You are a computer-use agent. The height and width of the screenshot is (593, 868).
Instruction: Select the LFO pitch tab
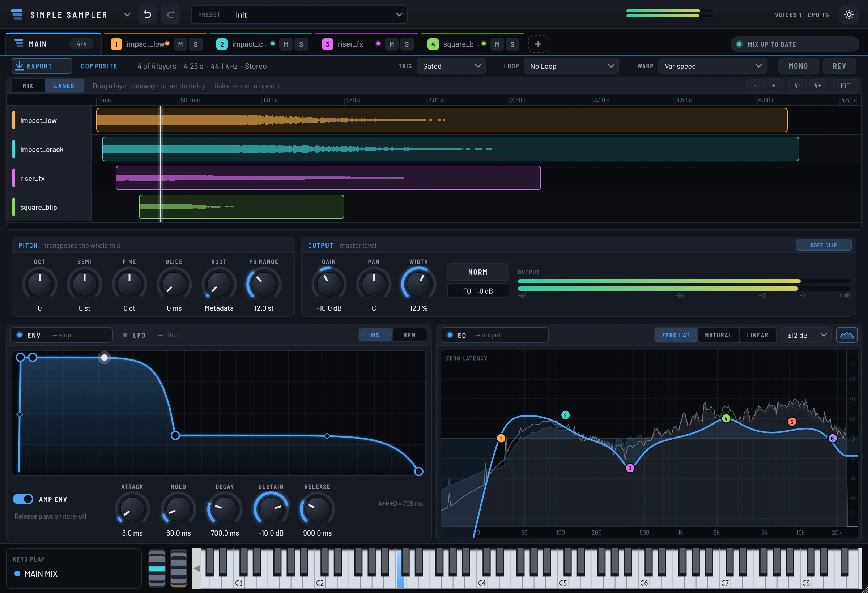coord(151,335)
